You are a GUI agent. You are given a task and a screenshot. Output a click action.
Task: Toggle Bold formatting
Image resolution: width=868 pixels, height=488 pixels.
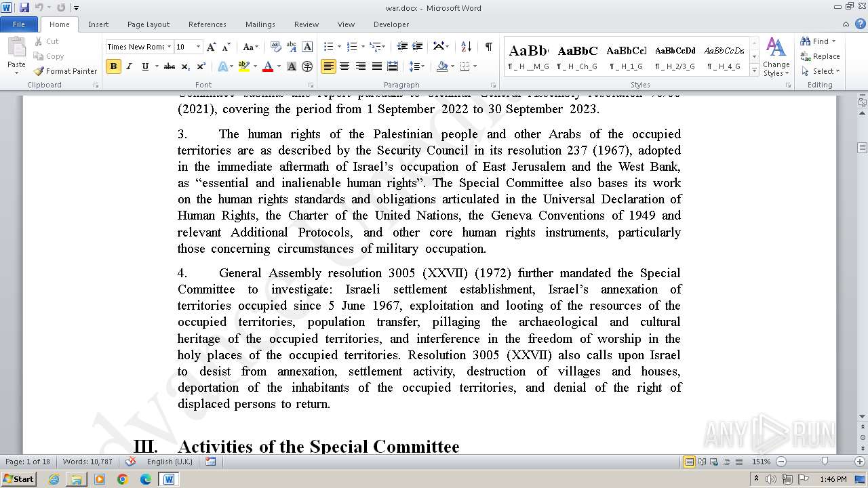(113, 66)
